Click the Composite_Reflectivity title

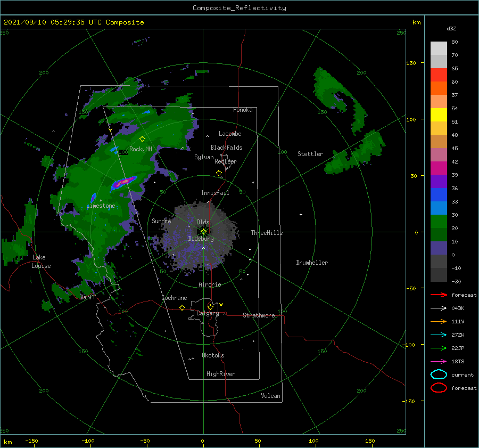pyautogui.click(x=239, y=8)
